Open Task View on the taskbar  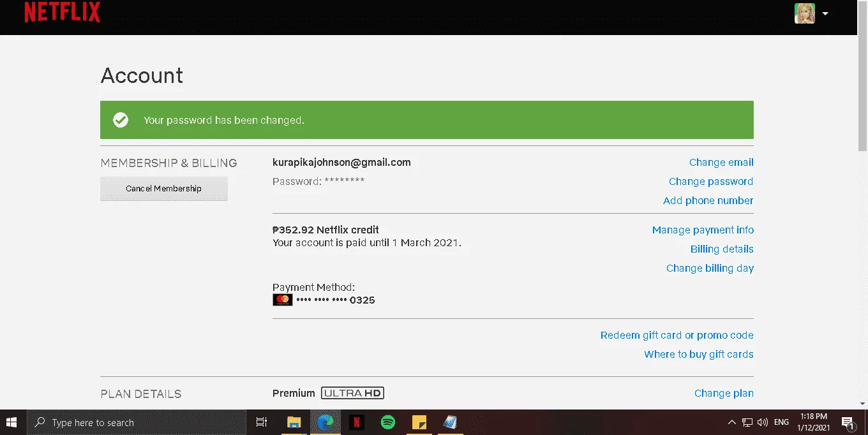261,422
